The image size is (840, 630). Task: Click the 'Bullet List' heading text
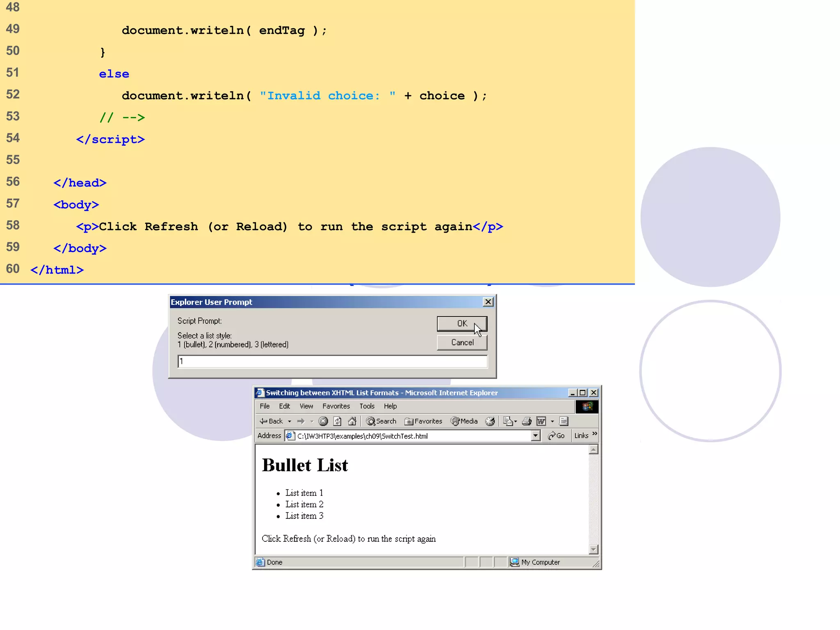305,466
